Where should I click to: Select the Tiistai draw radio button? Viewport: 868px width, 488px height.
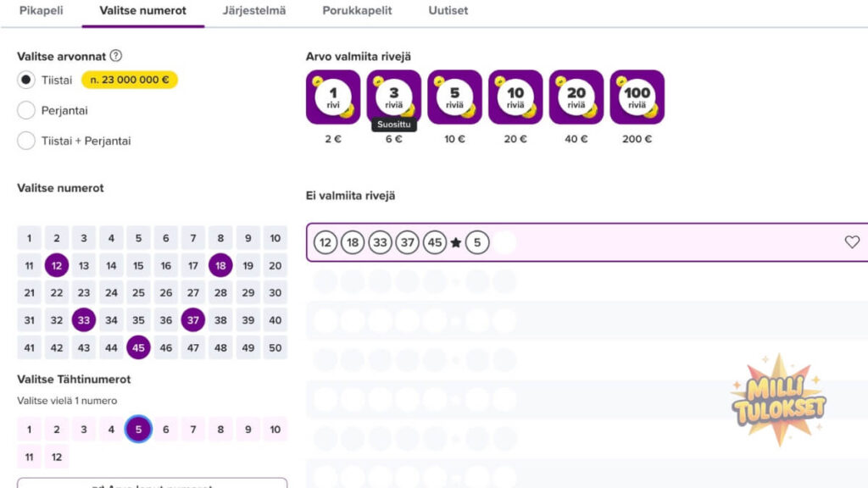pos(26,80)
